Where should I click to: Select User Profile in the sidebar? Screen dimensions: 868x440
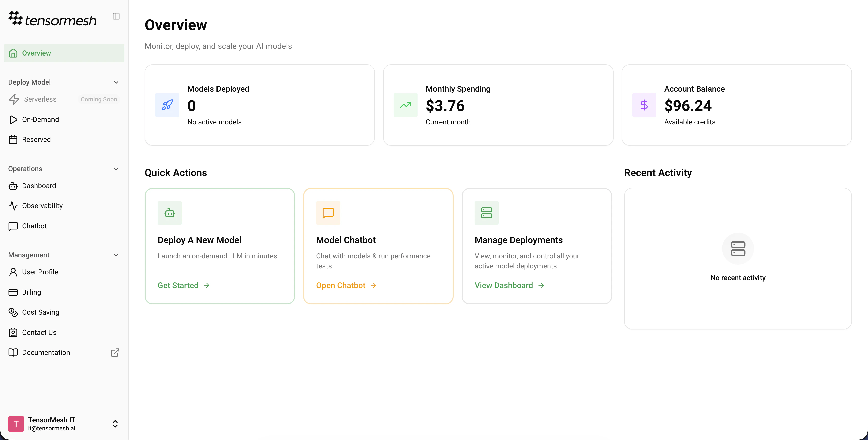pos(40,272)
